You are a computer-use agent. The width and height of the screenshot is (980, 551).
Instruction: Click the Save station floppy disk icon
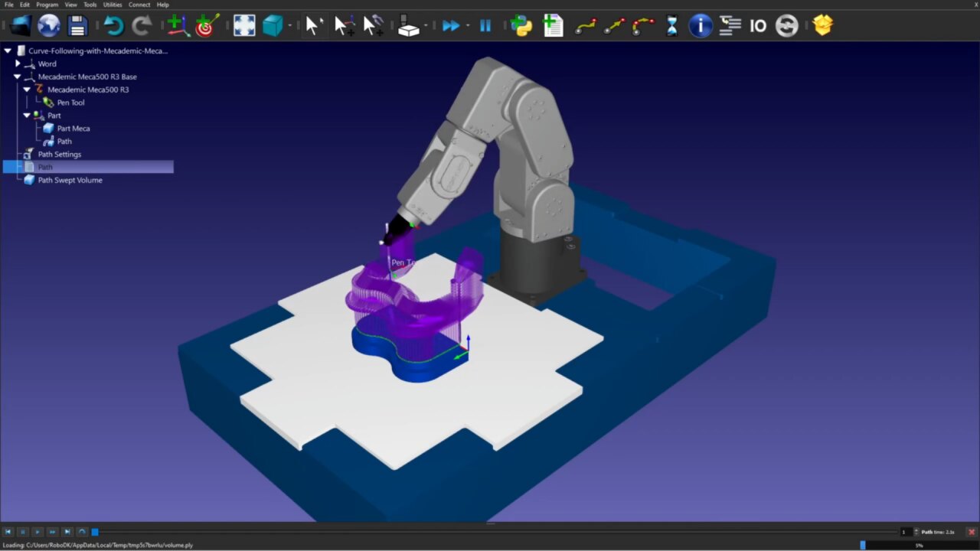(77, 26)
